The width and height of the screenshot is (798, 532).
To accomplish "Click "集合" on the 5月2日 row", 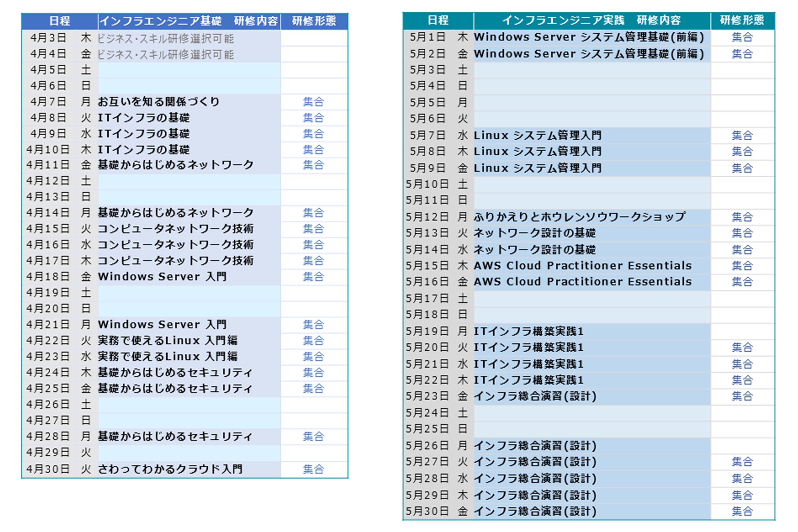I will pyautogui.click(x=742, y=54).
